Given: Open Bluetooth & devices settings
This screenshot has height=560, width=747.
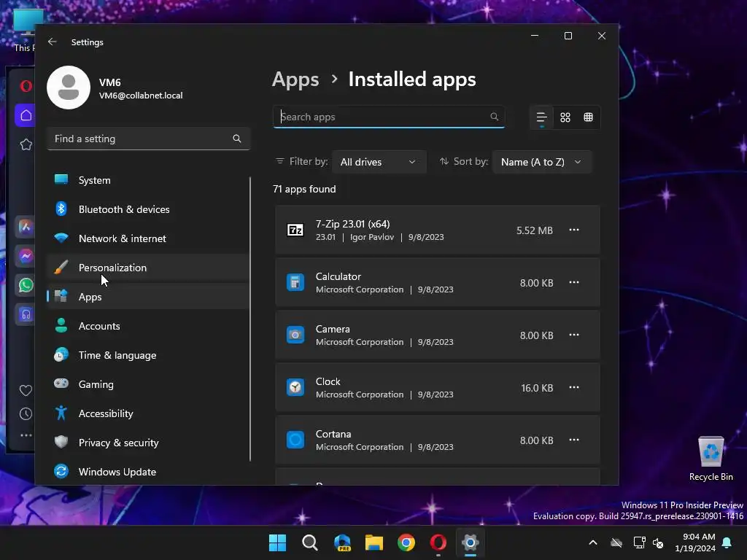Looking at the screenshot, I should pos(147,209).
